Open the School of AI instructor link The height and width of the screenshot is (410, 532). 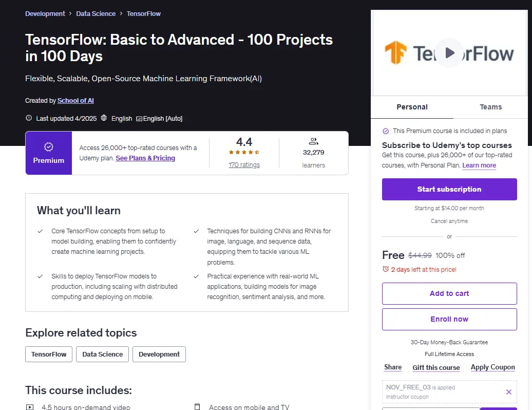click(75, 101)
